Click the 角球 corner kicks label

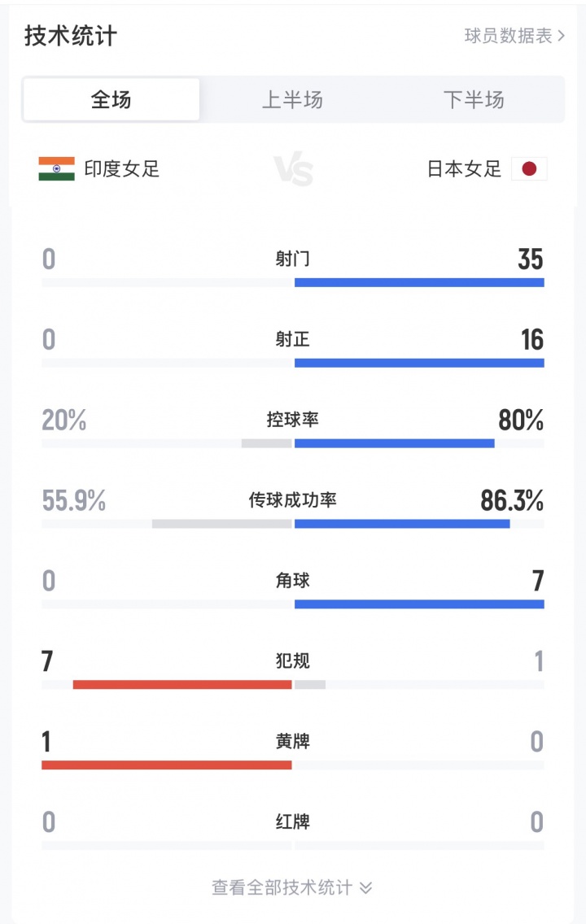(293, 581)
